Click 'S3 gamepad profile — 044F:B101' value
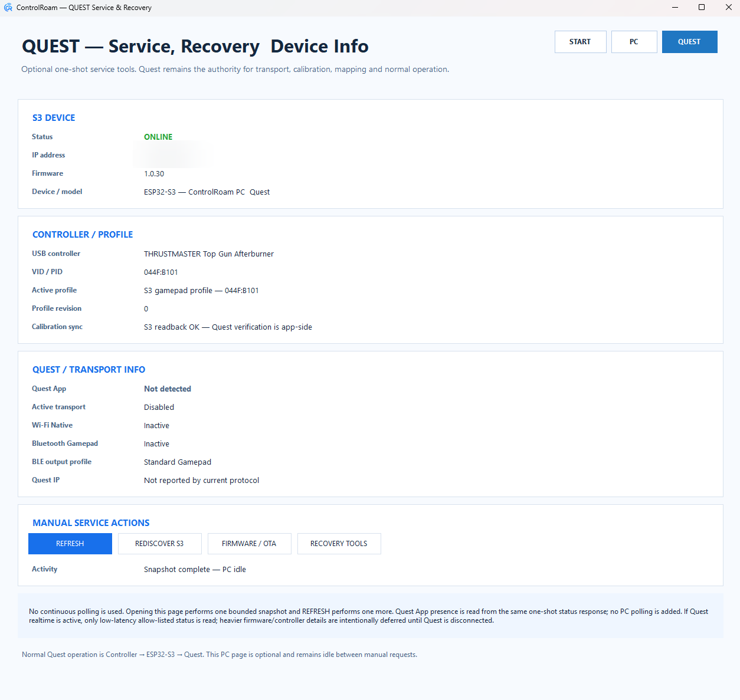Viewport: 740px width, 700px height. (x=201, y=291)
